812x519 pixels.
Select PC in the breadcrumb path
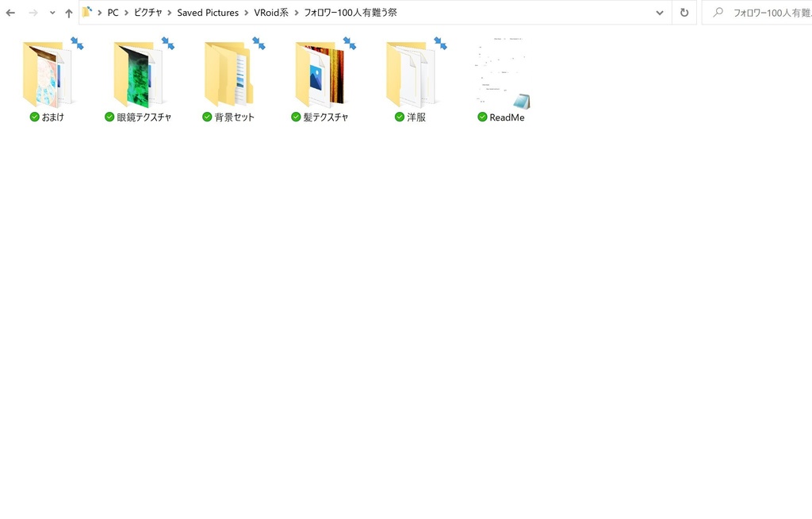113,13
